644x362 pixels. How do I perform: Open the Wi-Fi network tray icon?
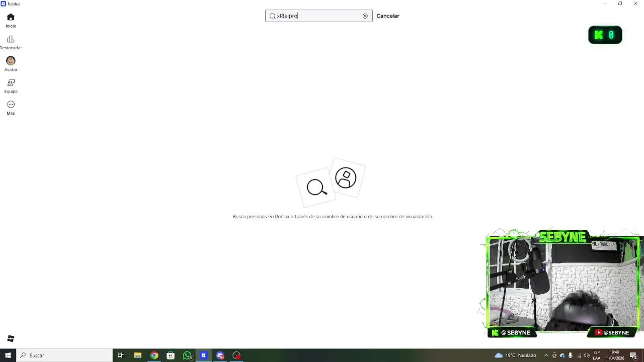coord(579,355)
